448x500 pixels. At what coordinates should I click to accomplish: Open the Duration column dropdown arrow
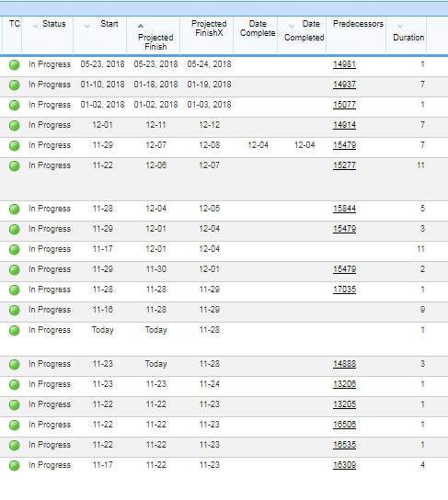tap(400, 27)
